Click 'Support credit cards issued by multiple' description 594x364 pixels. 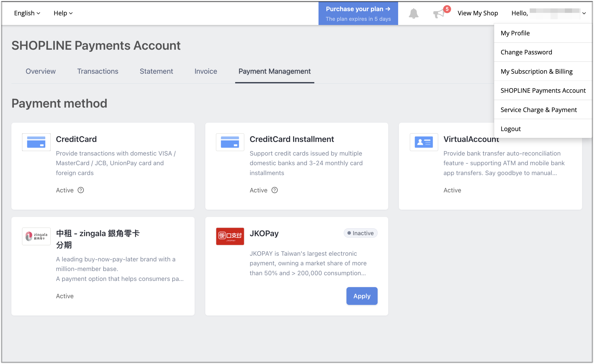click(x=306, y=163)
